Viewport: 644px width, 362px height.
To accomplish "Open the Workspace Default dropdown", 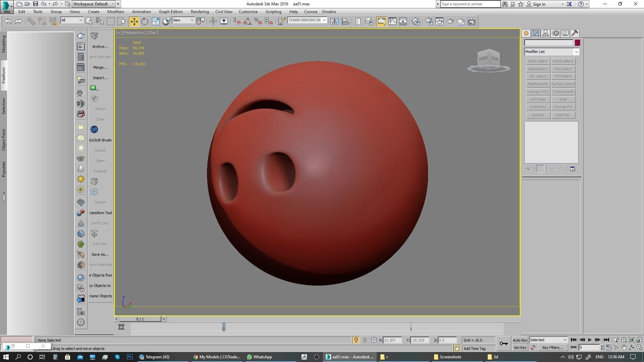I will [x=94, y=4].
